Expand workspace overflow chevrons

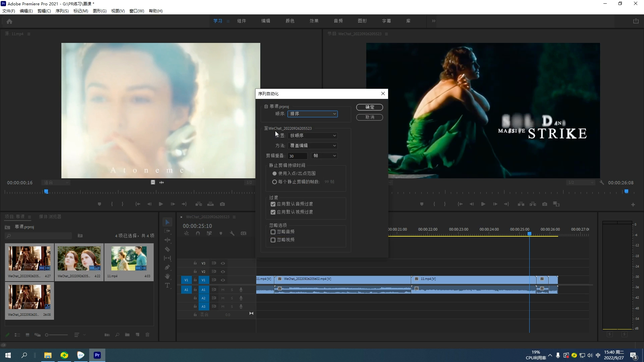(x=433, y=21)
